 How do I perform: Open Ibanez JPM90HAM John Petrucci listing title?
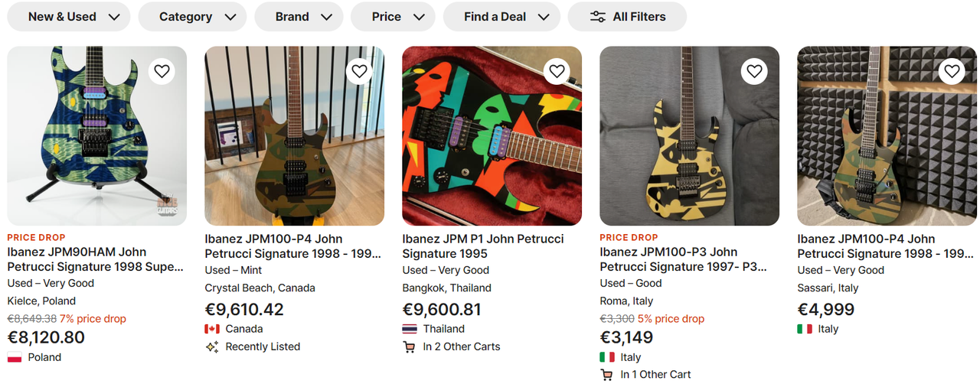96,259
